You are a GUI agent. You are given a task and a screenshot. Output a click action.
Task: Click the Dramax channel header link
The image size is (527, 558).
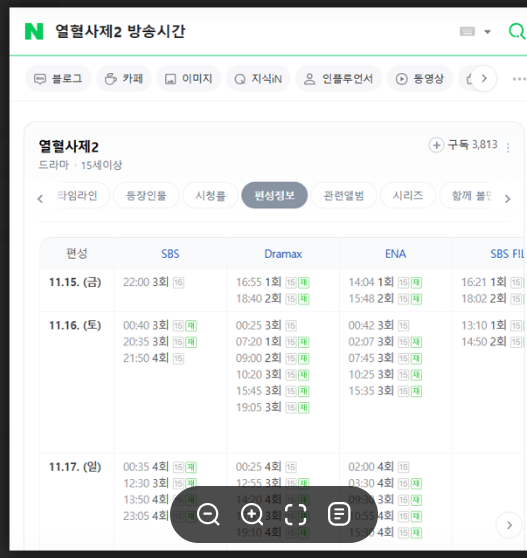tap(283, 254)
